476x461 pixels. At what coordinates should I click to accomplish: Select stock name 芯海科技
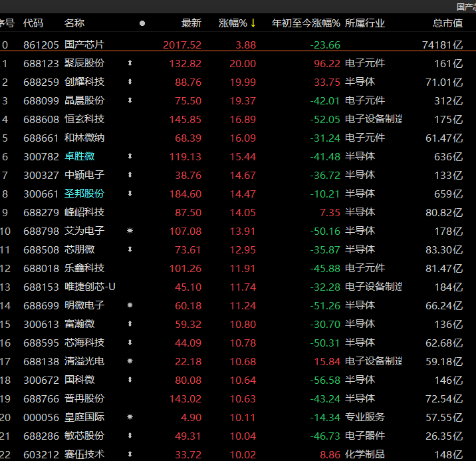[84, 343]
